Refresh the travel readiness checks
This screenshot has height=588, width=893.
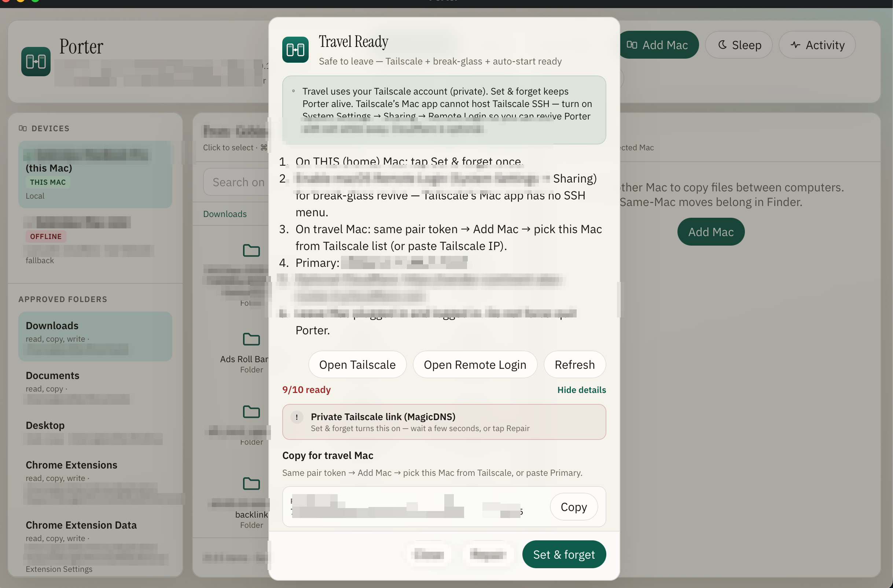pos(574,364)
